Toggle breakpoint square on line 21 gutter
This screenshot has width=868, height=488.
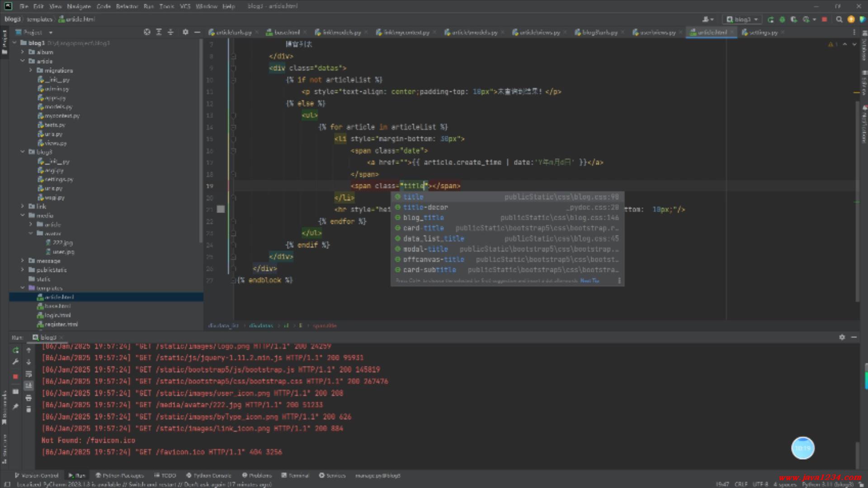pyautogui.click(x=221, y=209)
